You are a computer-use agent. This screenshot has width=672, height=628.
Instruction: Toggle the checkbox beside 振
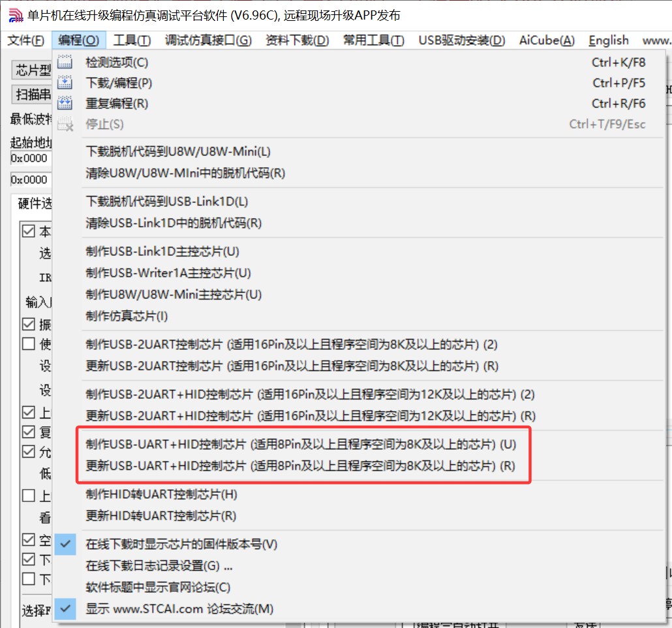28,324
